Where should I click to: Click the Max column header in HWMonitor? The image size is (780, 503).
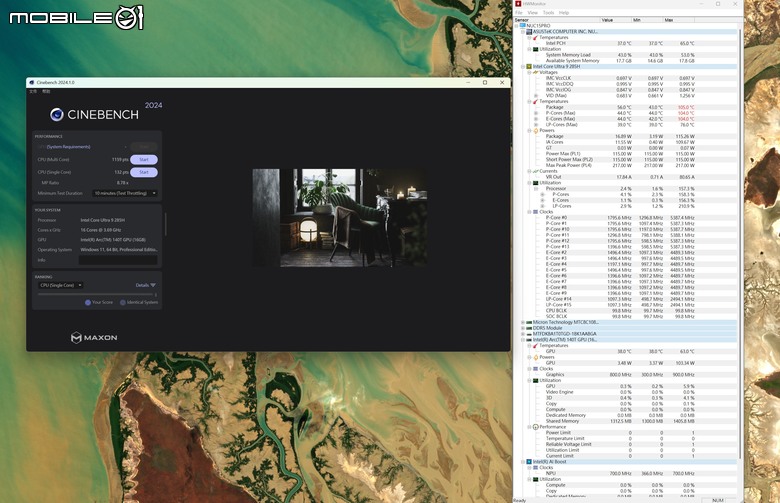(679, 20)
